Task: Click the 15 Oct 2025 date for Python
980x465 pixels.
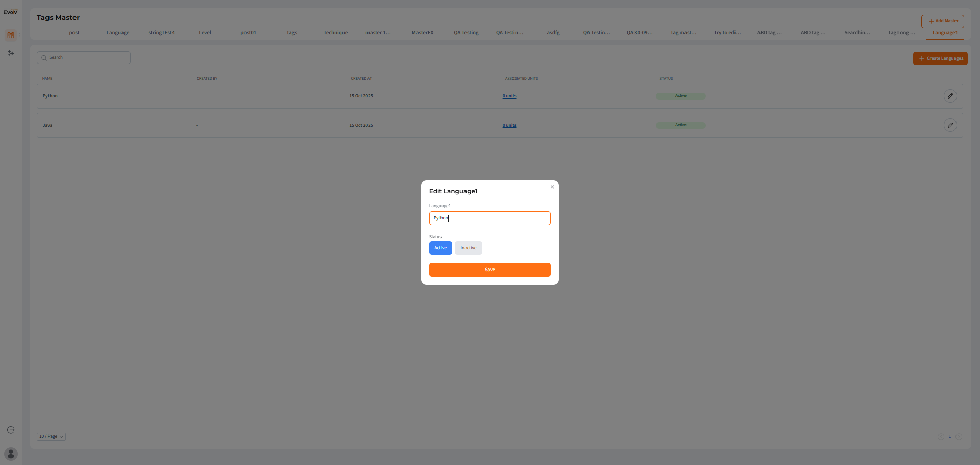Action: (361, 96)
